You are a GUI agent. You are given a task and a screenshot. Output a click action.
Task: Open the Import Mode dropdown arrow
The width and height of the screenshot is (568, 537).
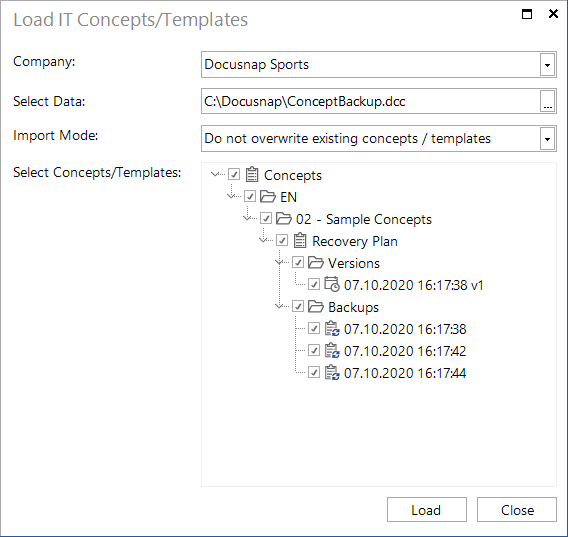pos(547,139)
